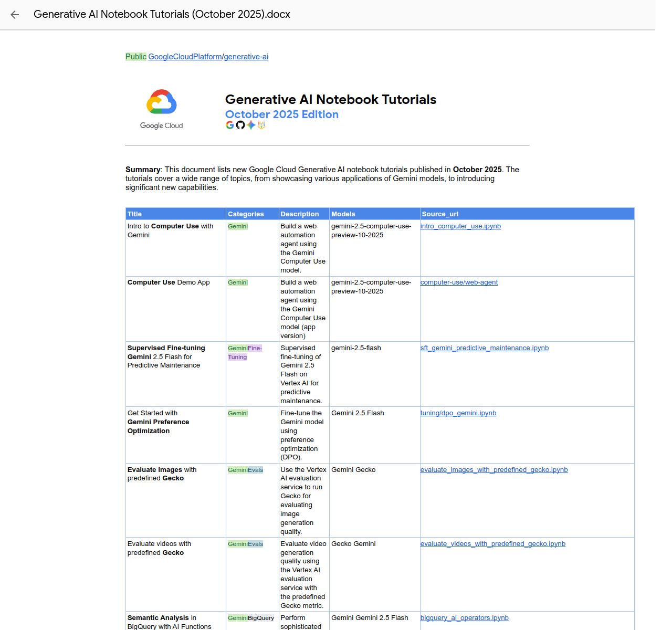Open intro_computer_use.ipynb link
The height and width of the screenshot is (630, 672).
point(460,226)
